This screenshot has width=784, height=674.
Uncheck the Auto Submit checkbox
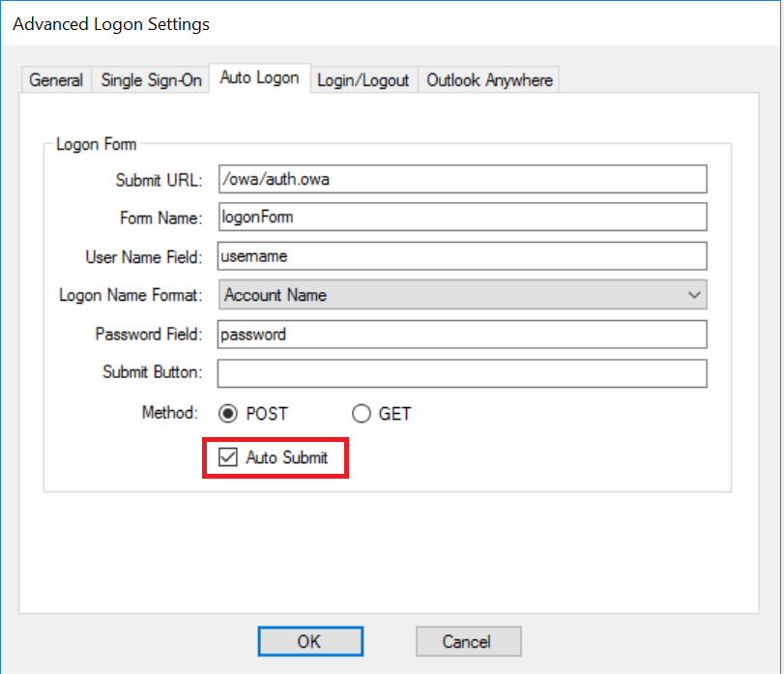pyautogui.click(x=228, y=457)
